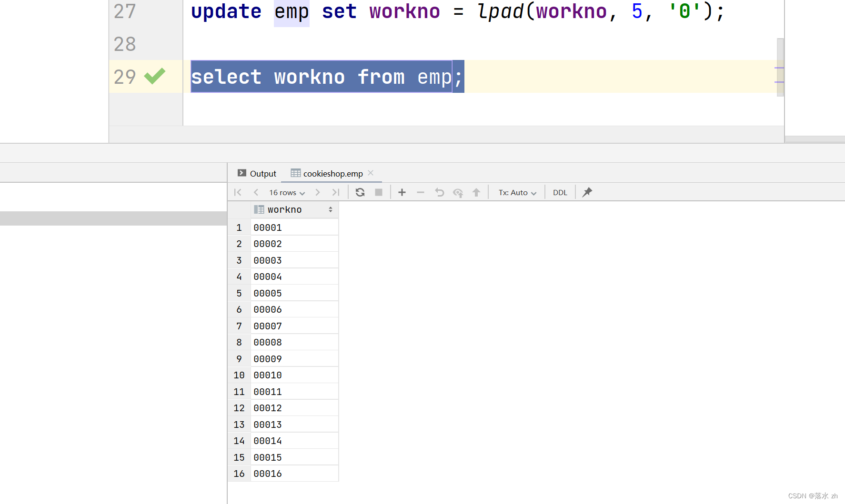Select cell with value 00007

[x=294, y=326]
